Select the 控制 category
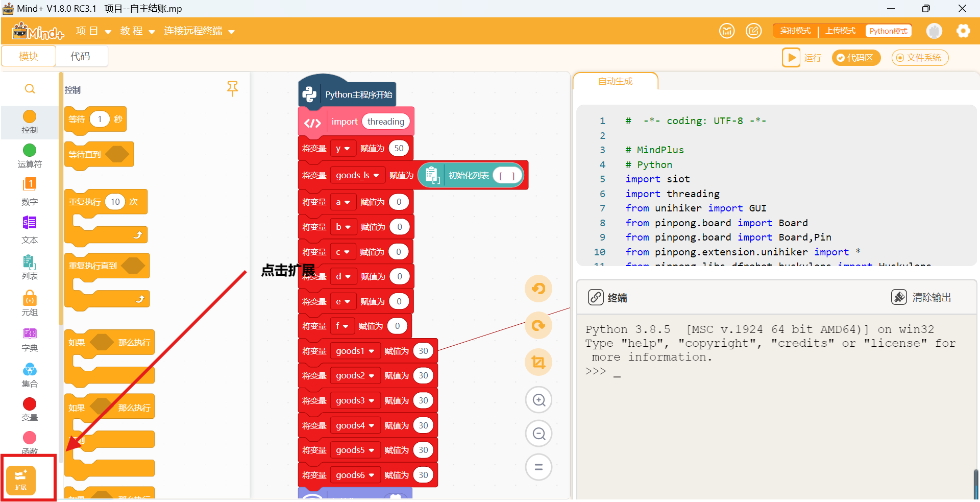The height and width of the screenshot is (502, 980). click(30, 122)
